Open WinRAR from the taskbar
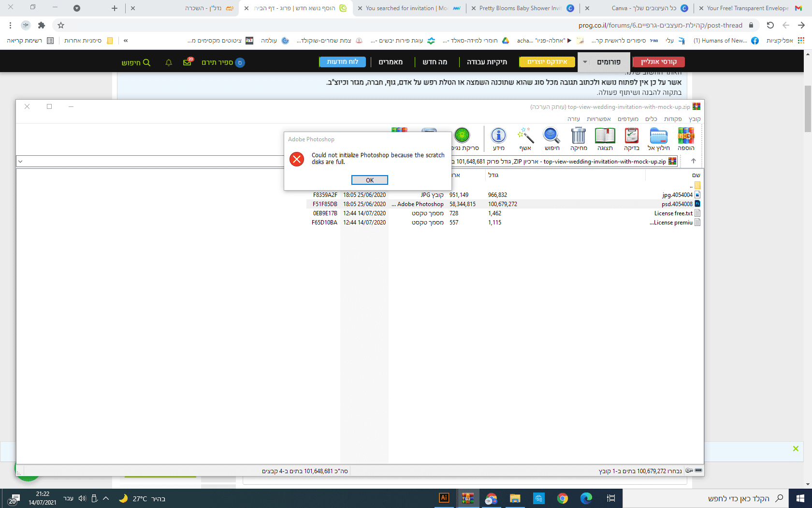 tap(467, 498)
